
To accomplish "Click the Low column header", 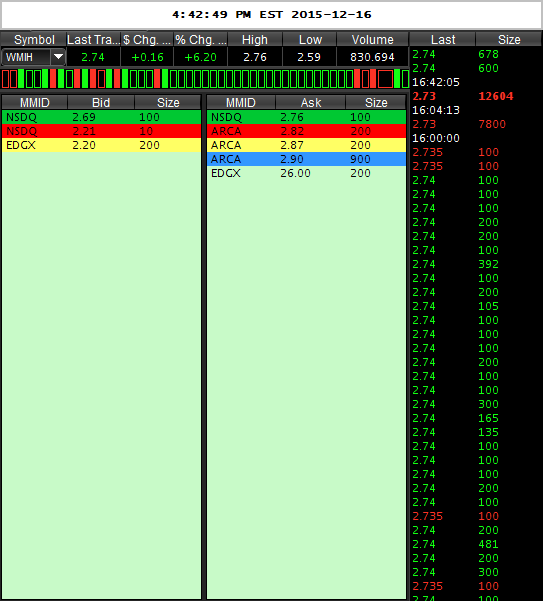I will (310, 39).
